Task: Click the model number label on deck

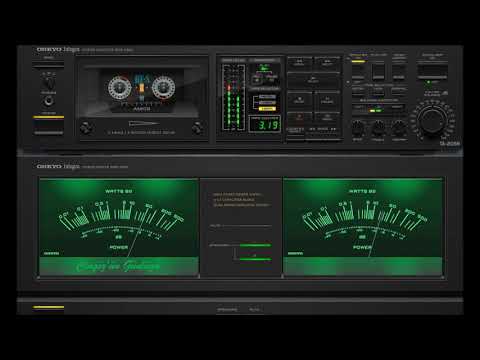Action: 450,144
